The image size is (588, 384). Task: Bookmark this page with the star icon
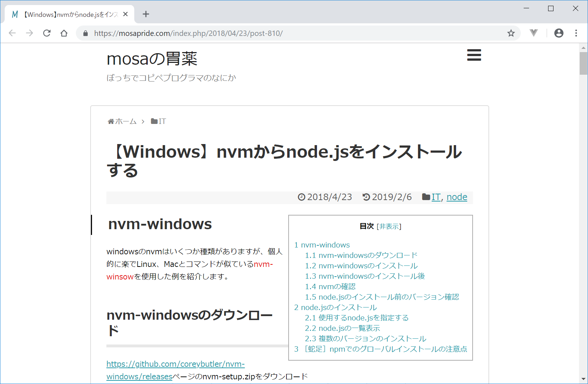(x=511, y=33)
